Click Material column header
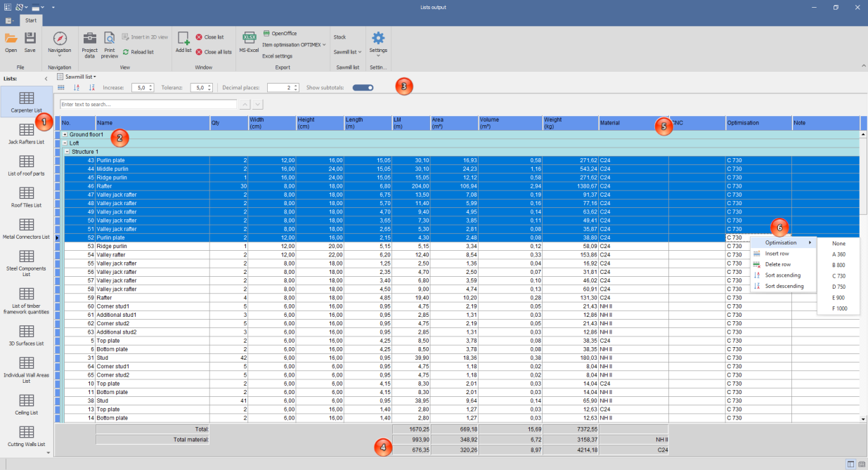Screen dimensions: 868x470 [633, 123]
